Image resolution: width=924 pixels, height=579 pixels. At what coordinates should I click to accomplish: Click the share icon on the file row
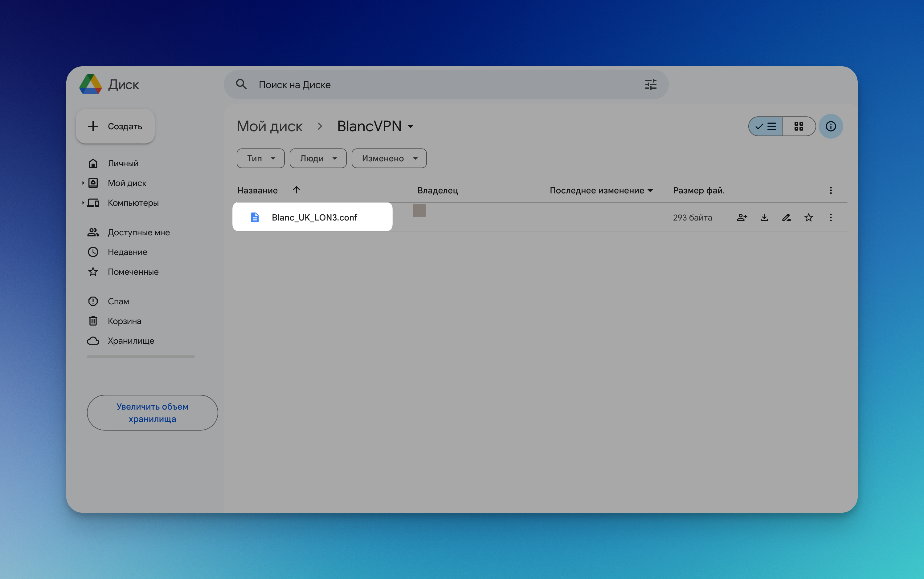click(742, 217)
